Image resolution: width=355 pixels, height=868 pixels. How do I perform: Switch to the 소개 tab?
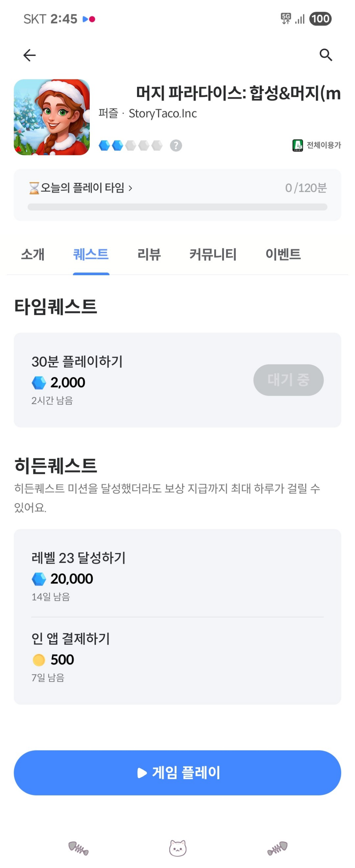pos(33,254)
